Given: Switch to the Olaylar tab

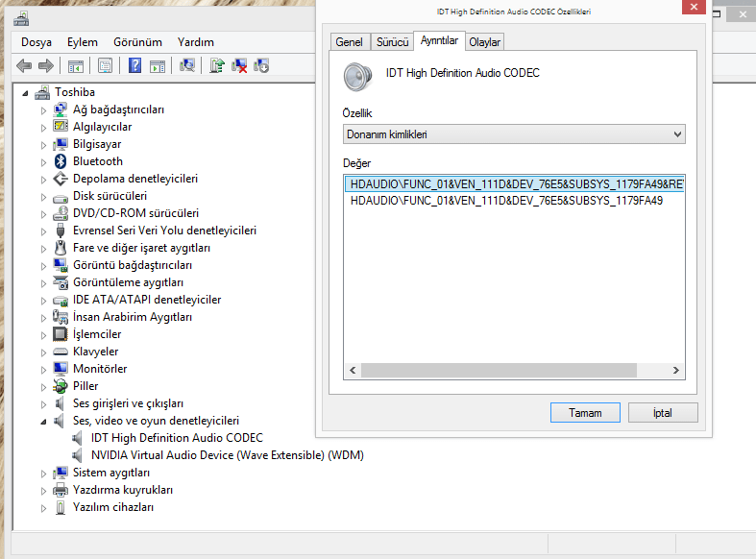Looking at the screenshot, I should pos(484,42).
